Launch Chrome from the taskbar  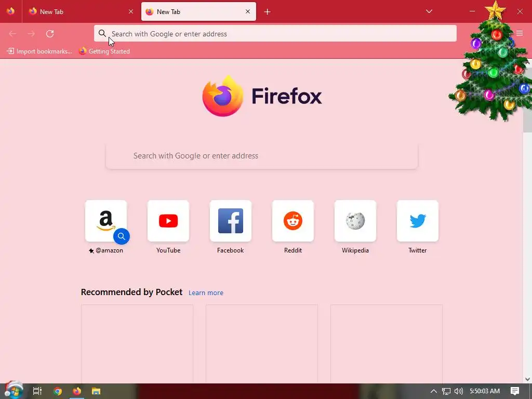(58, 391)
